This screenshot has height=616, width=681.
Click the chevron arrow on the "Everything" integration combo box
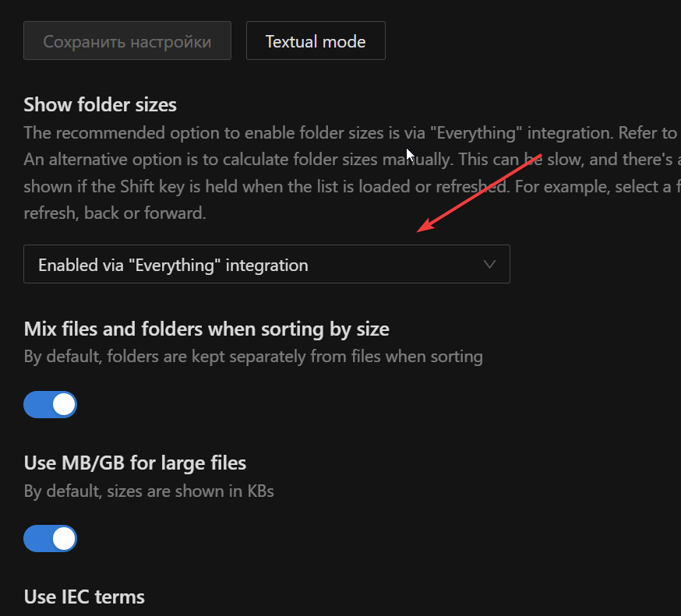click(490, 264)
